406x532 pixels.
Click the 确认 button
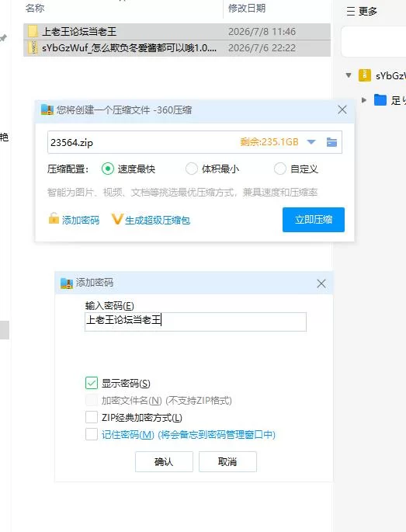click(164, 461)
